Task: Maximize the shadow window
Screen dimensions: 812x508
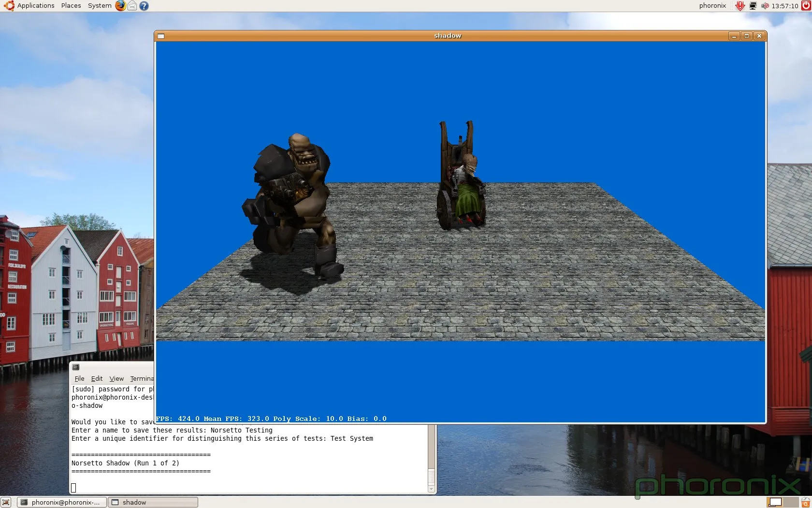Action: pyautogui.click(x=747, y=36)
